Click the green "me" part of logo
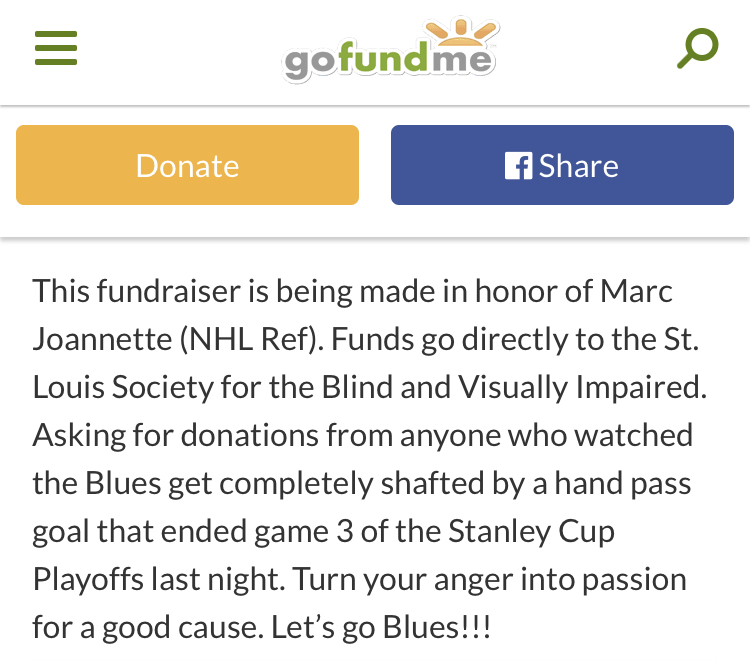Screen dimensions: 750x669 [464, 60]
